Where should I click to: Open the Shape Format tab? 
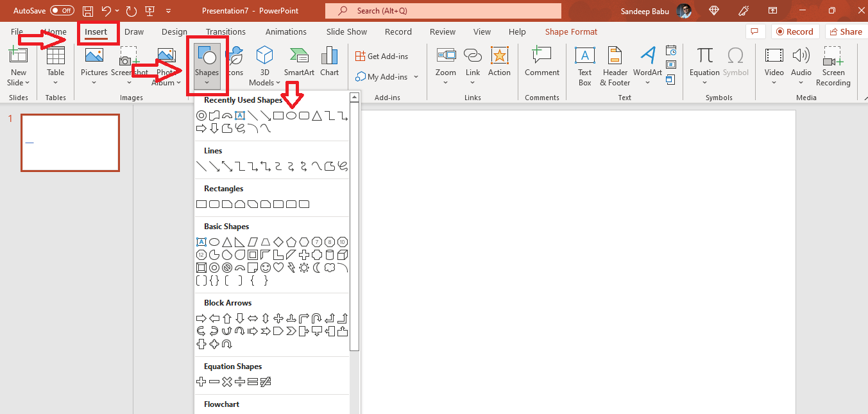571,31
